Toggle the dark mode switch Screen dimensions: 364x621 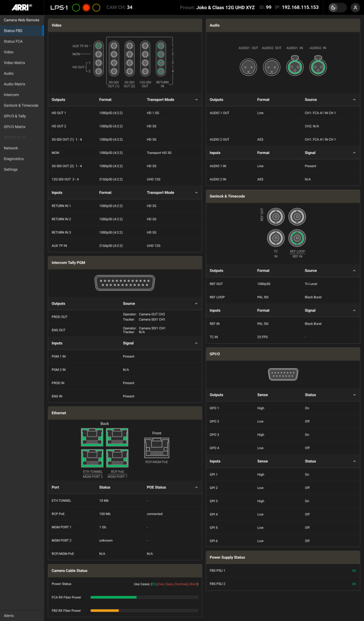(x=337, y=8)
